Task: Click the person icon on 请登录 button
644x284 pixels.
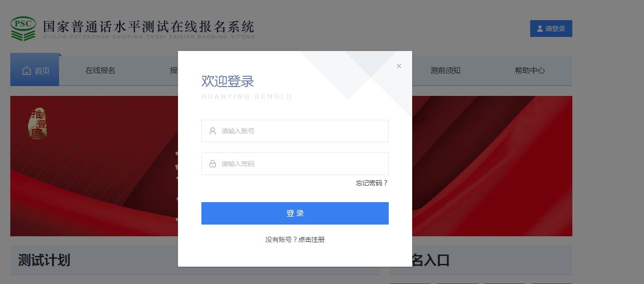Action: pyautogui.click(x=540, y=29)
